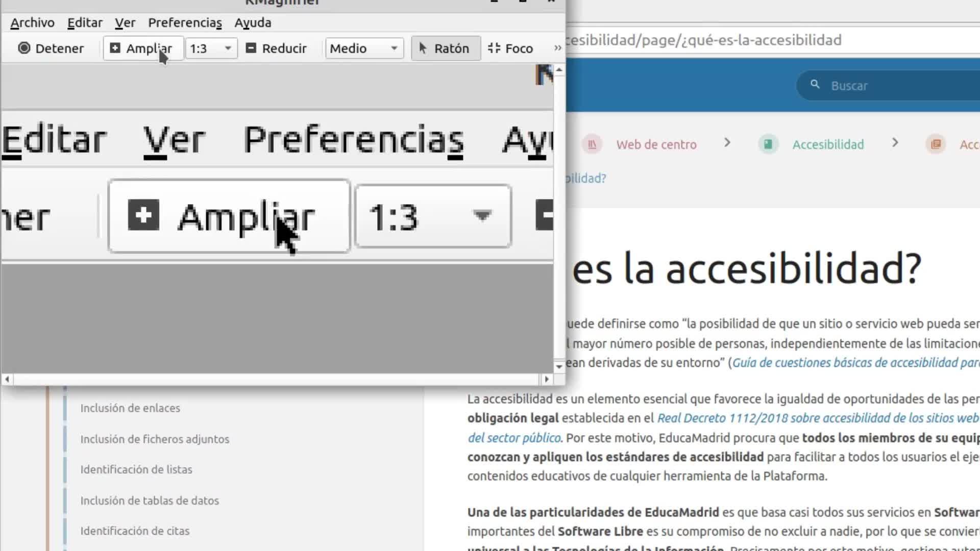This screenshot has width=980, height=551.
Task: Click the green Accesibilidad breadcrumb icon
Action: tap(768, 144)
